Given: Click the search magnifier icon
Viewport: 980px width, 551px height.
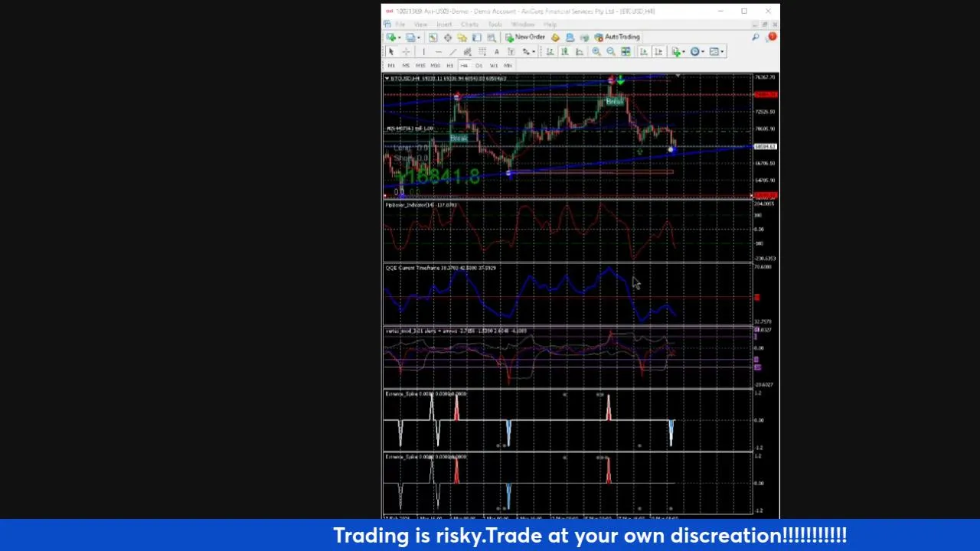Looking at the screenshot, I should pyautogui.click(x=755, y=37).
